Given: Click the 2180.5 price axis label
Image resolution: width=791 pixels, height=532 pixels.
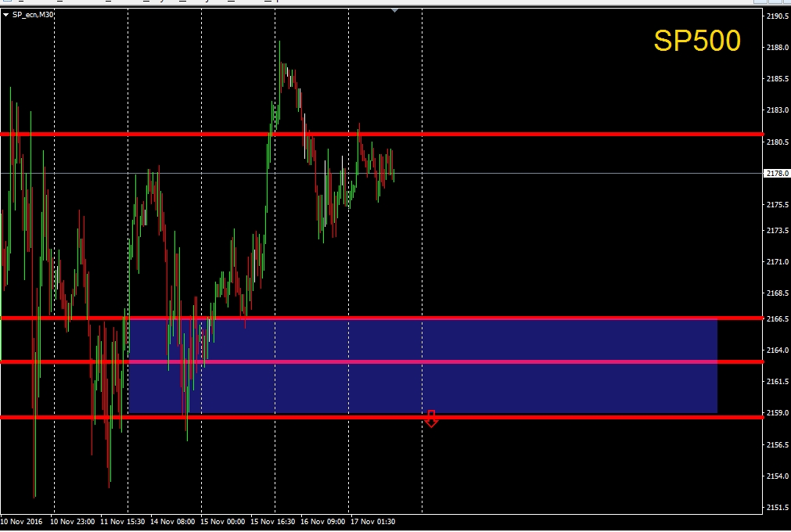Looking at the screenshot, I should click(x=778, y=142).
